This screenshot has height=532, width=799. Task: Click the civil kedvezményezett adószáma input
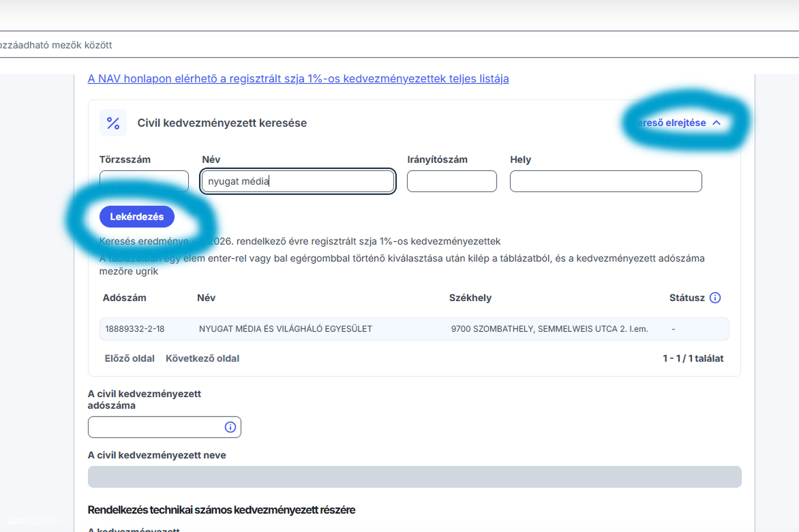click(164, 427)
